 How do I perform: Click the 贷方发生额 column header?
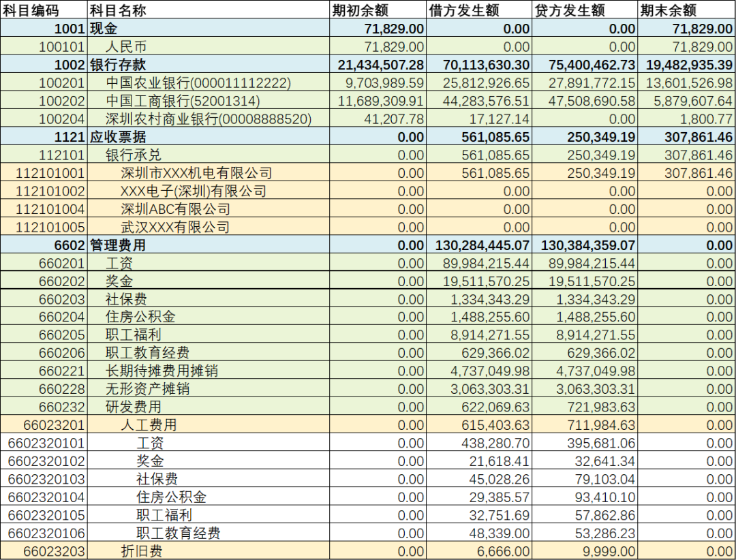coord(585,10)
